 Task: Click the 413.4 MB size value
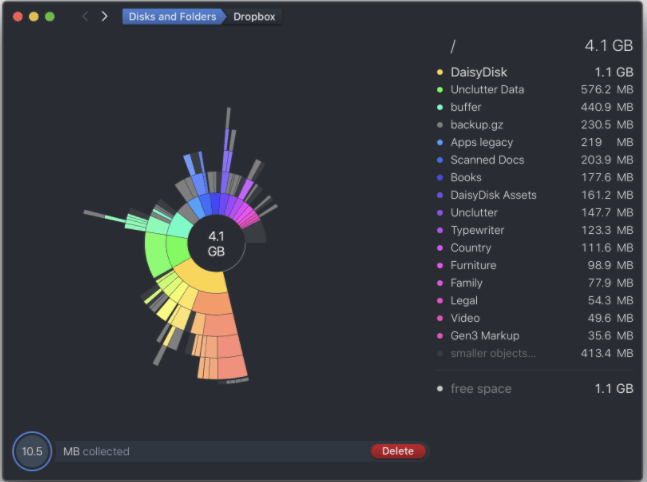(x=607, y=353)
